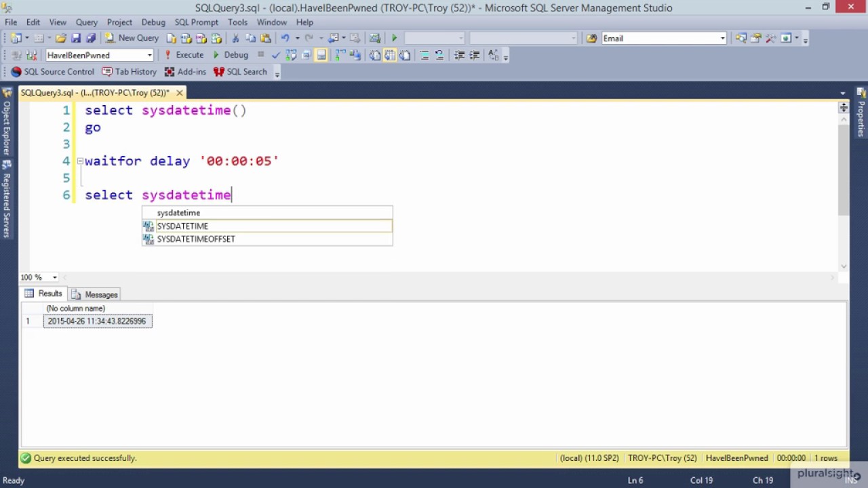Save the query with the floppy disk icon
The height and width of the screenshot is (488, 868).
[76, 39]
